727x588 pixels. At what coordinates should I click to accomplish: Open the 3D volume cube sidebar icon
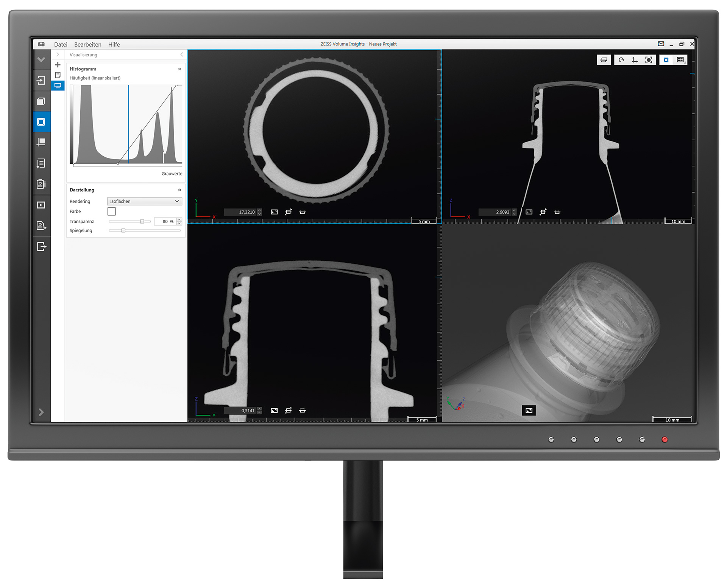point(41,101)
